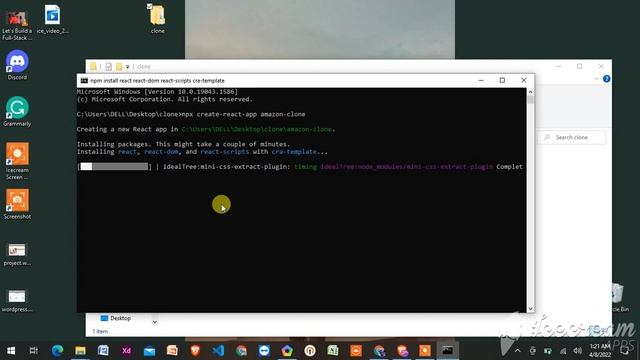The width and height of the screenshot is (640, 360).
Task: Open File Explorer help question mark
Action: (607, 79)
